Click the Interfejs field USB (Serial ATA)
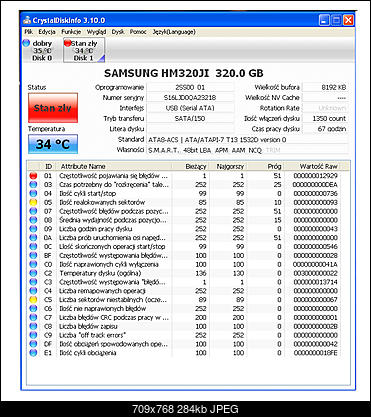371x417 pixels. [x=190, y=108]
